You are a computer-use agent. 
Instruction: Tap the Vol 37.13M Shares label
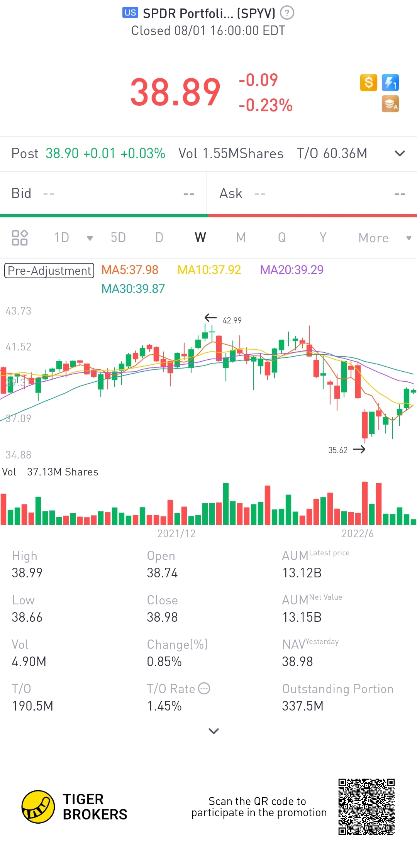pos(50,472)
